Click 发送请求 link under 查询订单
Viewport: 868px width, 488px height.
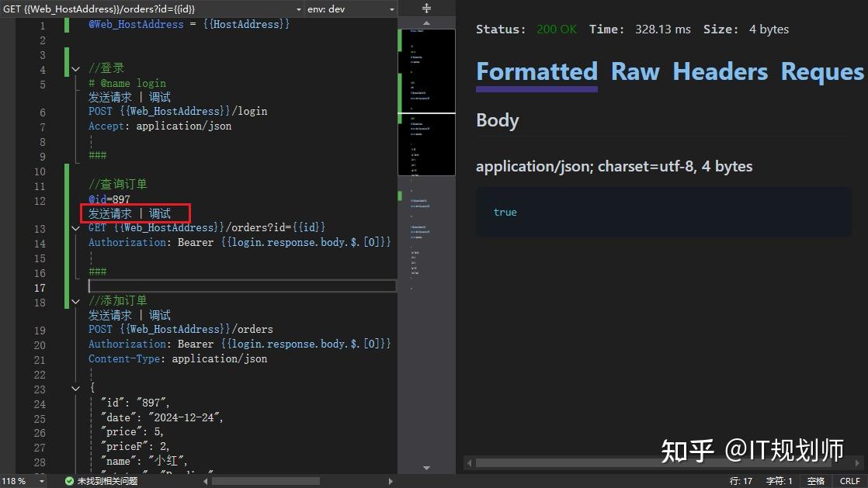(x=110, y=213)
